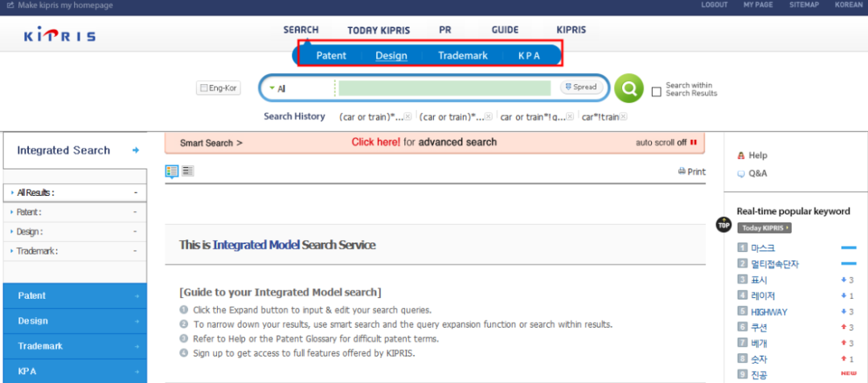Image resolution: width=868 pixels, height=383 pixels.
Task: Select first '(car or train)*...' search history
Action: [371, 117]
